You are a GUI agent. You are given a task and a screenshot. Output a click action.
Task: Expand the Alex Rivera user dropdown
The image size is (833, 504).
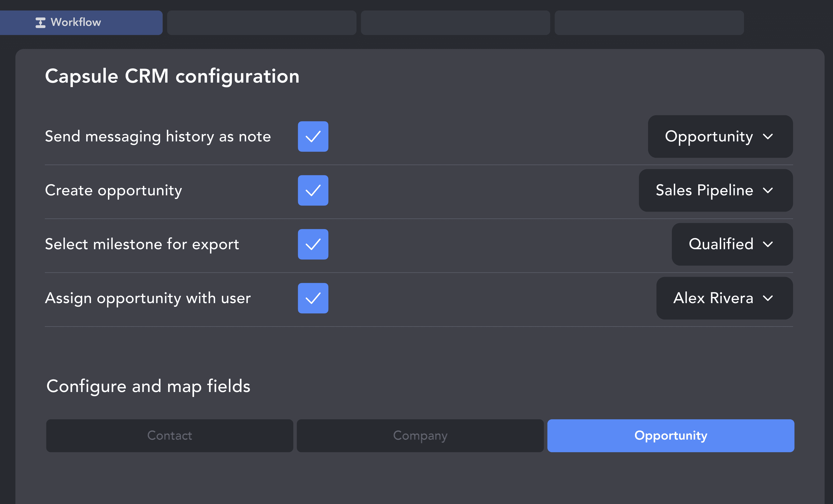pyautogui.click(x=724, y=298)
